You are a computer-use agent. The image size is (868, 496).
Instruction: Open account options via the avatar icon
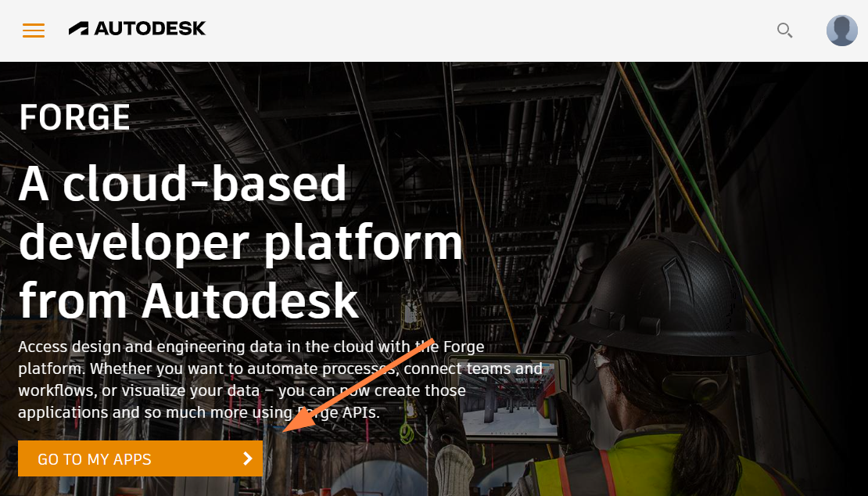(841, 31)
